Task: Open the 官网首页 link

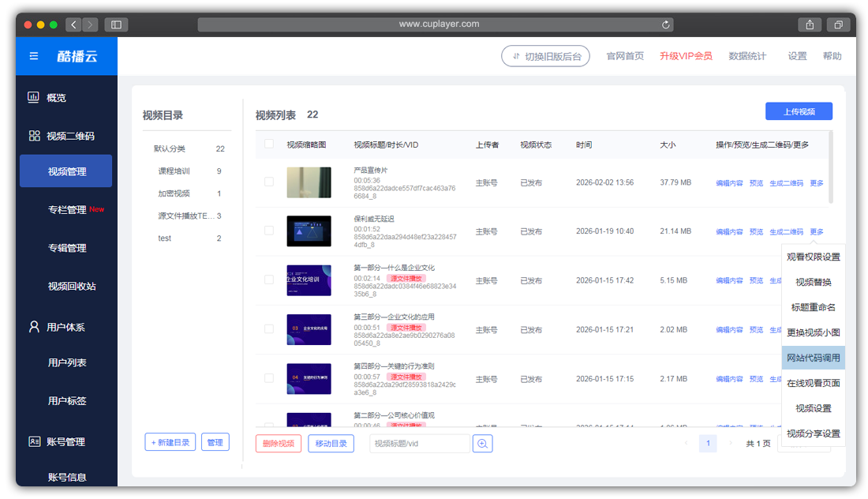Action: (x=625, y=56)
